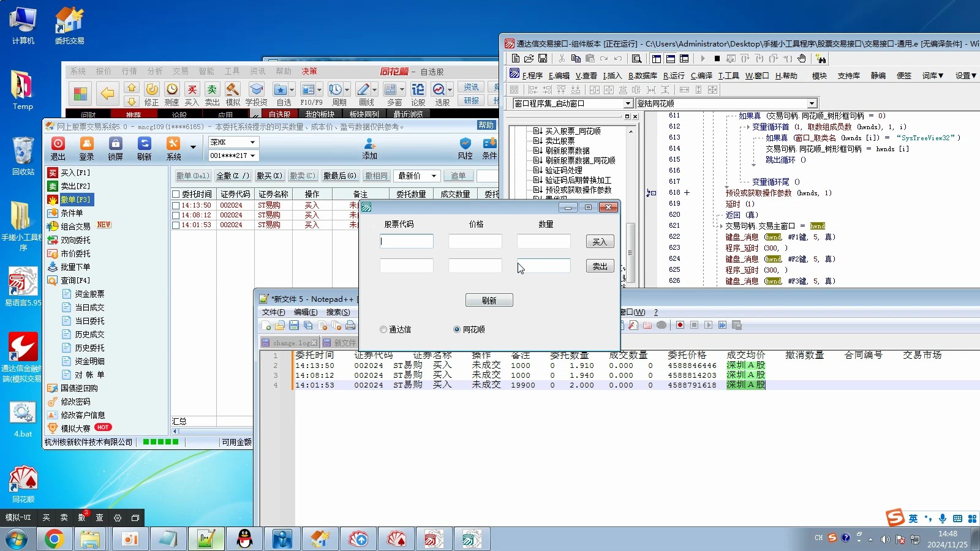Expand dropdown arrow next to 系统 icon
The image size is (980, 551).
[193, 148]
